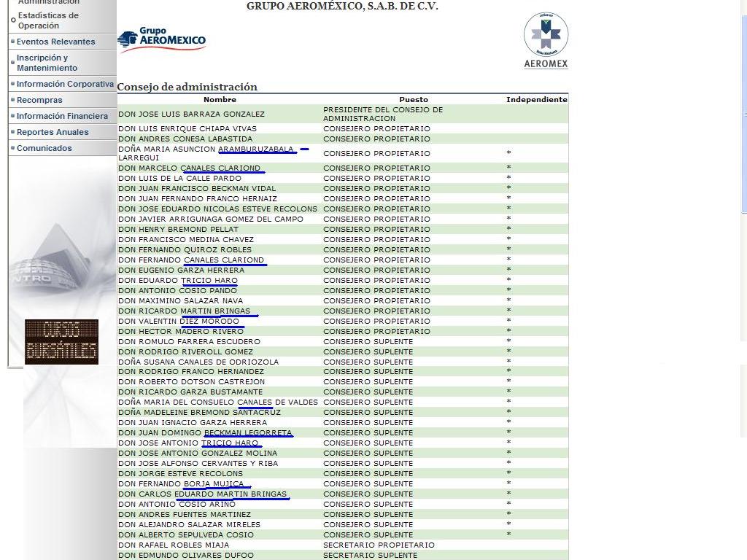
Task: Open Eventos Relevantes menu item
Action: pos(55,42)
